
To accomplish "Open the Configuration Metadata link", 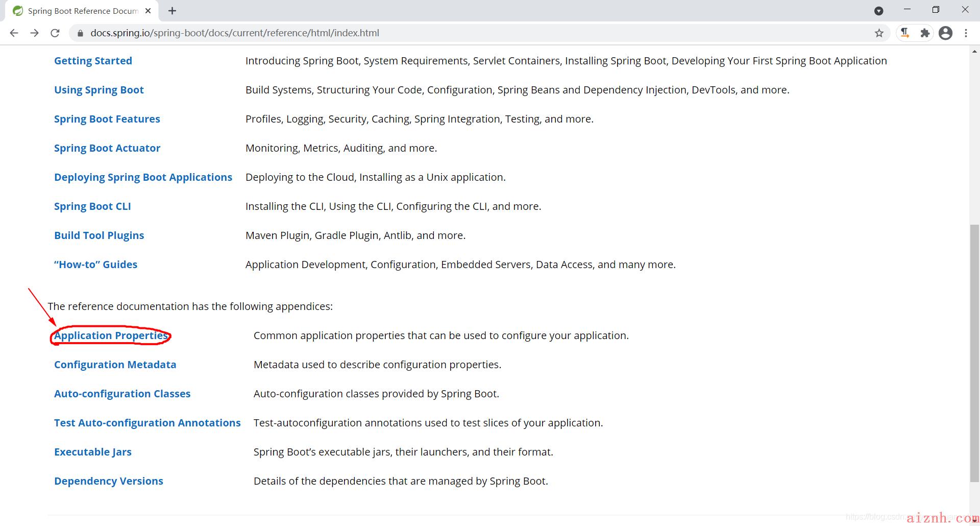I will coord(115,365).
